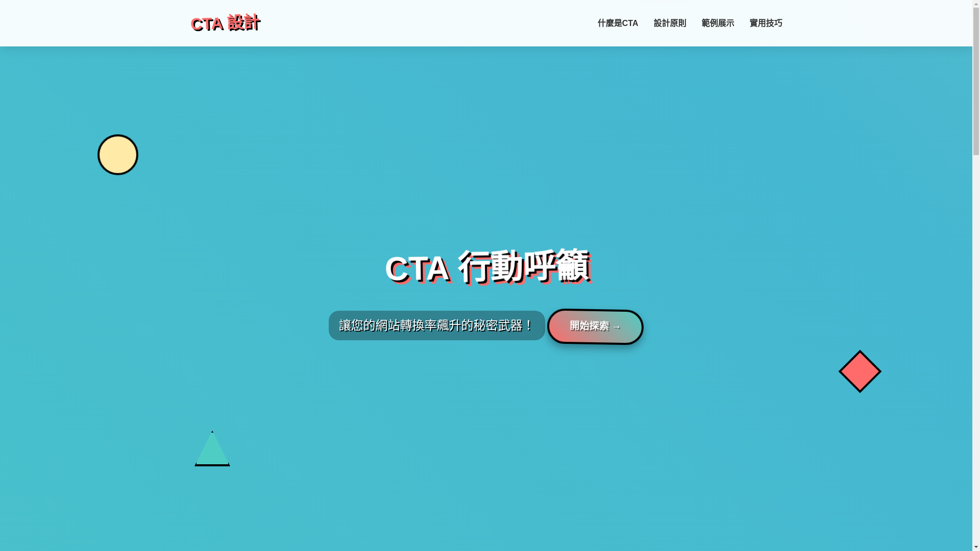
Task: Open the 實用技巧 nav item
Action: click(766, 23)
